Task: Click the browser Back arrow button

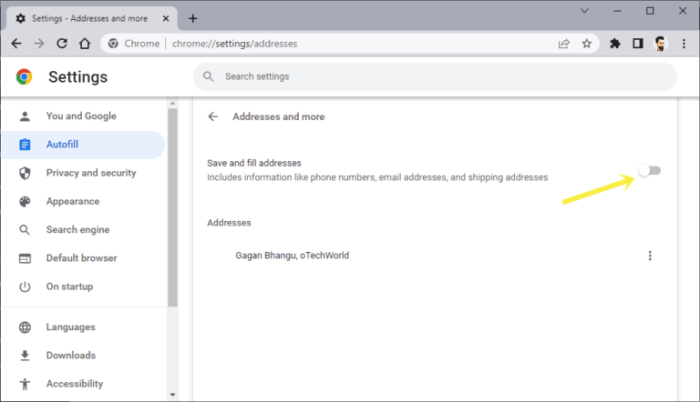Action: (17, 43)
